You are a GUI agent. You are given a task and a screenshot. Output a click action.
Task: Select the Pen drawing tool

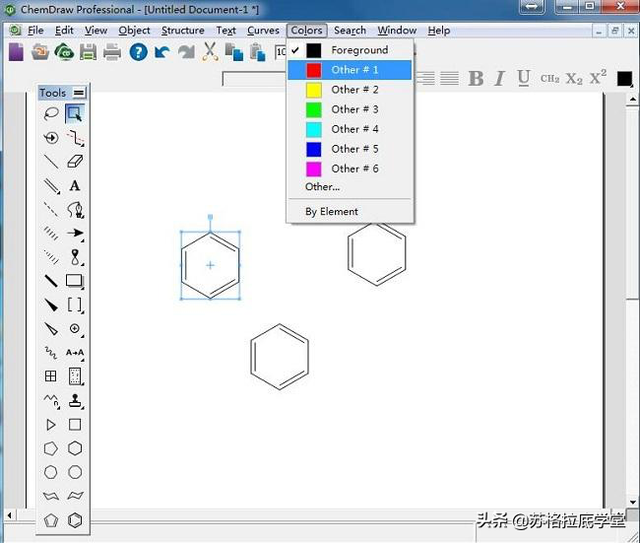coord(75,209)
